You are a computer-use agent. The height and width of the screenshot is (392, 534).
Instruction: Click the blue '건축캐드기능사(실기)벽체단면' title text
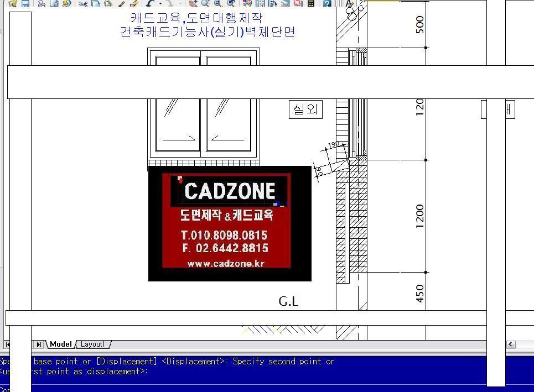[x=208, y=32]
